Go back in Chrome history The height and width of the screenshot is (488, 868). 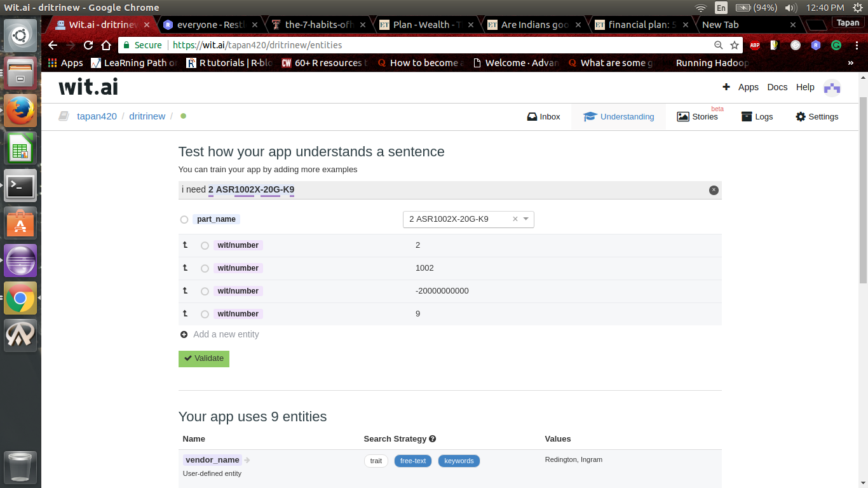(x=53, y=45)
